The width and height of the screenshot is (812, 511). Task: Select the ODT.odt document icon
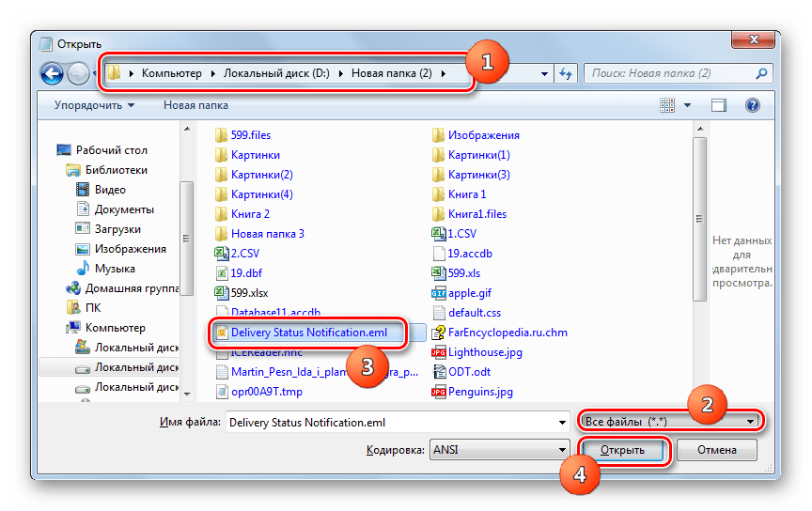coord(439,372)
